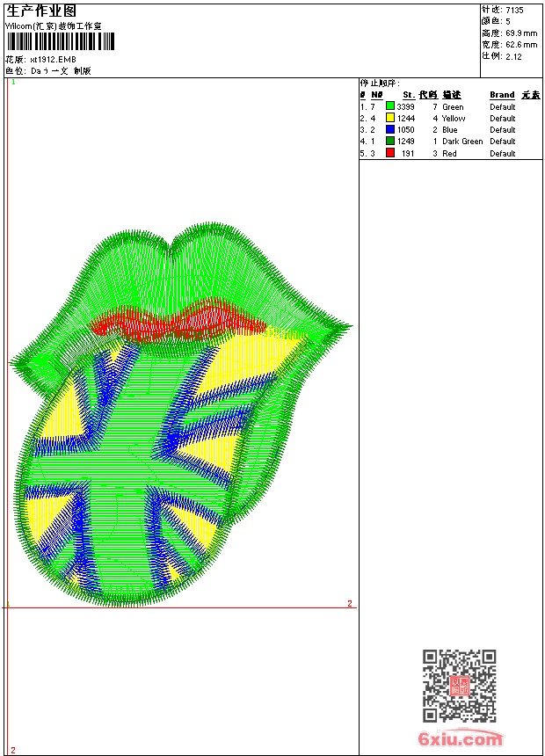Click the Yellow color swatch in the stop sequence
This screenshot has height=756, width=545.
[390, 118]
